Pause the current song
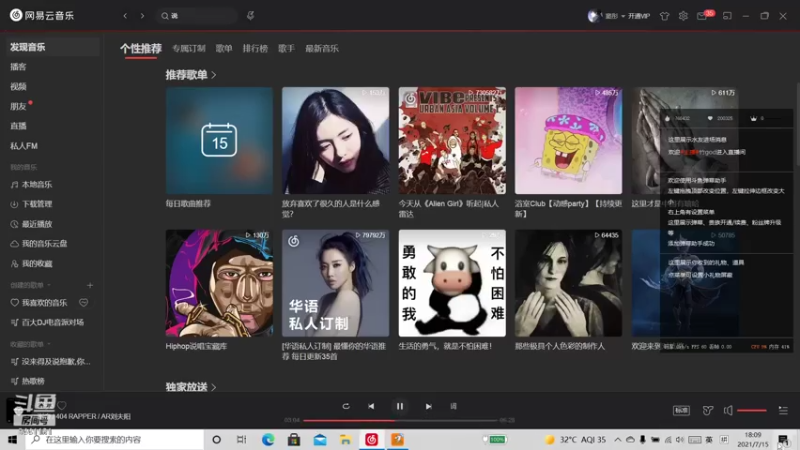 400,406
